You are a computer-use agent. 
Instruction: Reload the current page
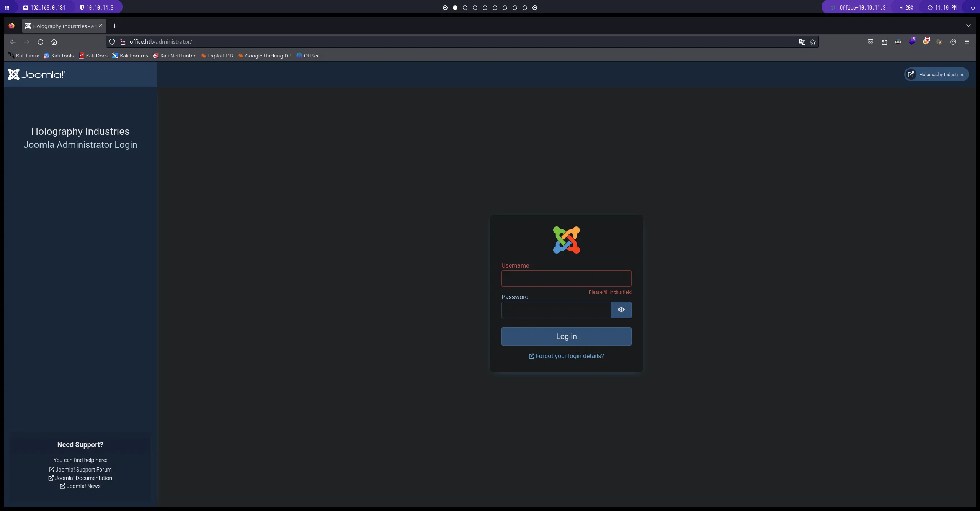41,42
